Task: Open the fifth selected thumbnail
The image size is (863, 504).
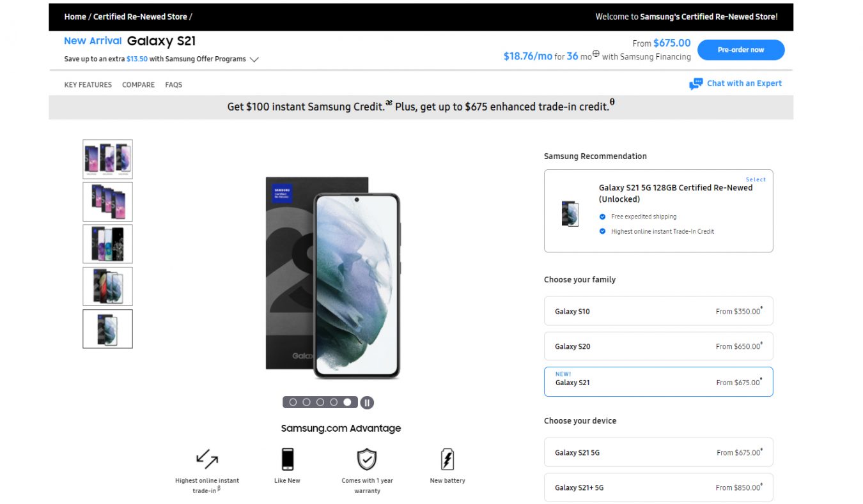Action: pyautogui.click(x=107, y=329)
